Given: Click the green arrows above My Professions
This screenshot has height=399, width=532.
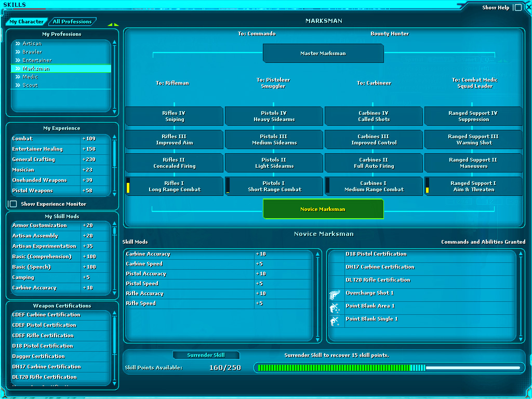Looking at the screenshot, I should click(113, 24).
